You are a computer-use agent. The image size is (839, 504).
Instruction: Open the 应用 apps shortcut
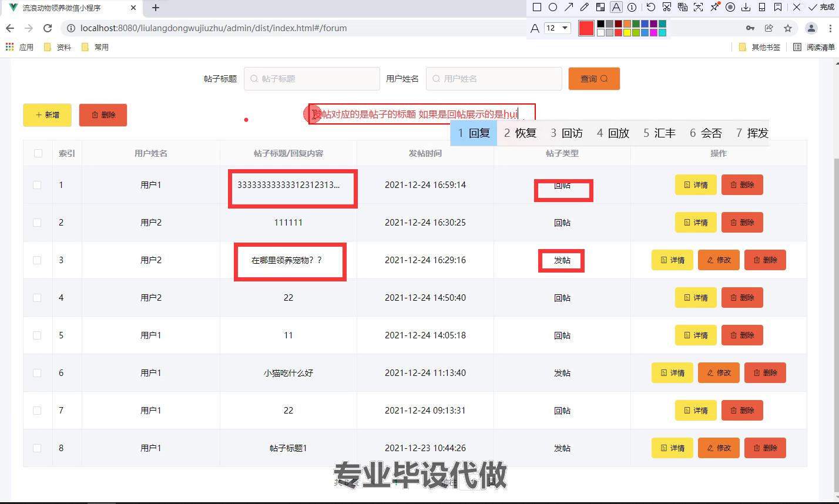coord(19,47)
